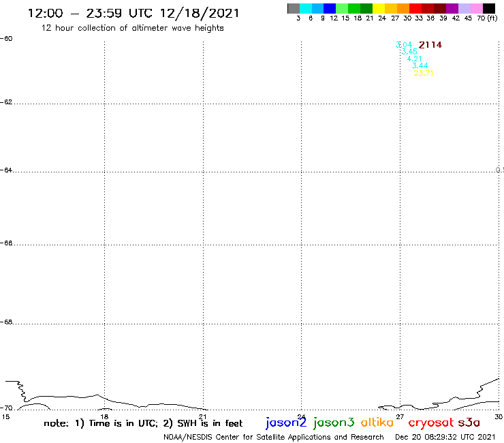
Task: Click the dark red 's3a' satellite label
Action: [x=469, y=423]
